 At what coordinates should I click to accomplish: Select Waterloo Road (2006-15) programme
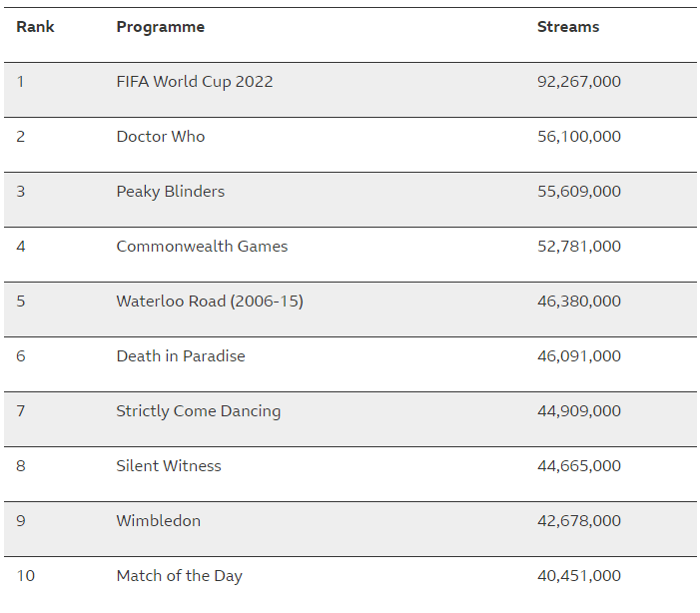pyautogui.click(x=209, y=302)
